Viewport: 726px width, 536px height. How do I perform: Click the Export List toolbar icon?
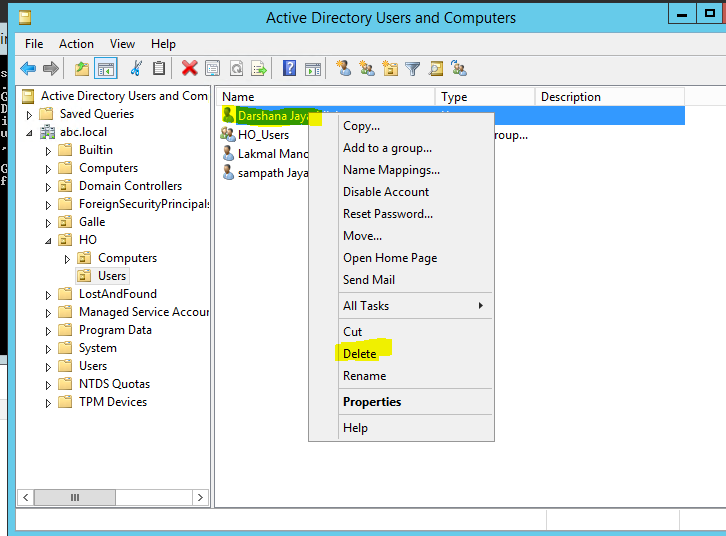click(x=259, y=69)
